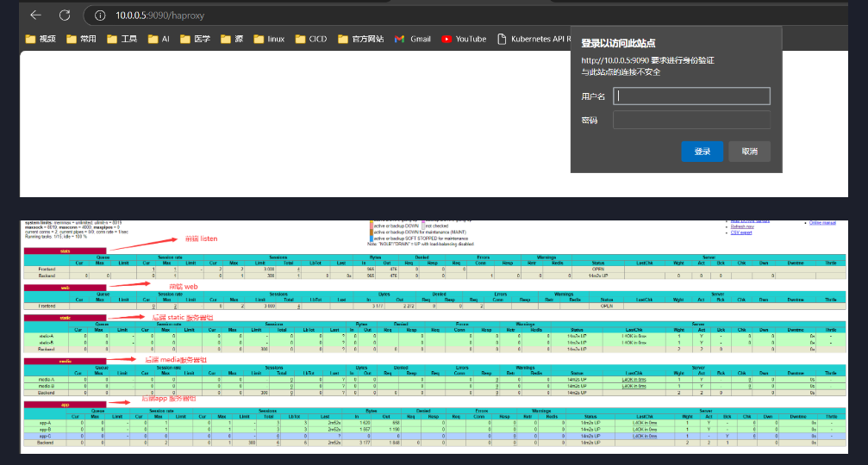Click the stats proxy section header
868x465 pixels.
(65, 251)
